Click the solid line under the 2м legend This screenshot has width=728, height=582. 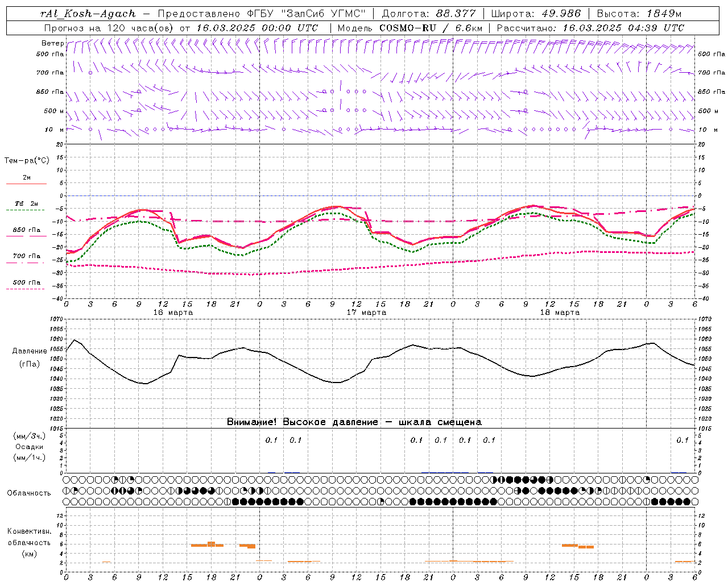coord(26,184)
